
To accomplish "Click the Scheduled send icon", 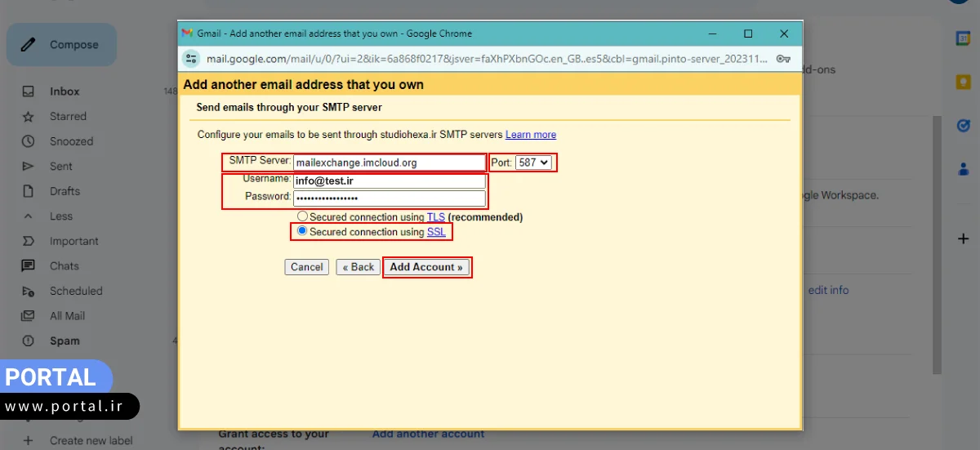I will coord(29,291).
